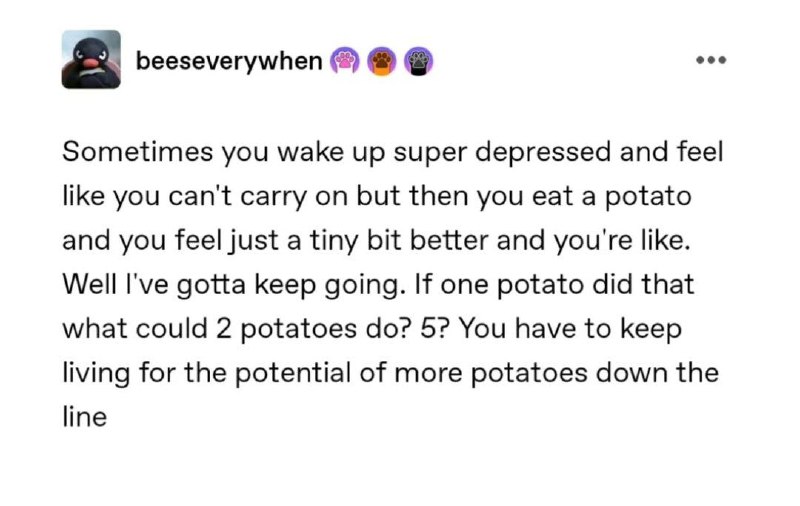This screenshot has width=800, height=506.
Task: Visit the beeseverywhen blog username
Action: tap(229, 61)
